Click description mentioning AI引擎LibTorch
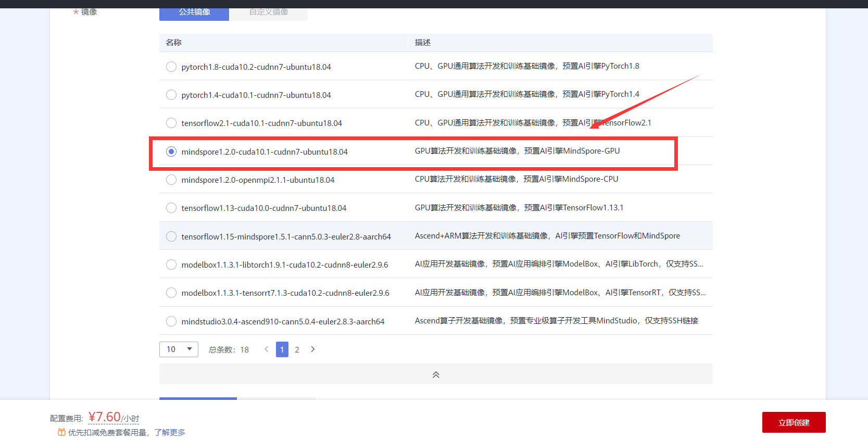 click(x=559, y=264)
